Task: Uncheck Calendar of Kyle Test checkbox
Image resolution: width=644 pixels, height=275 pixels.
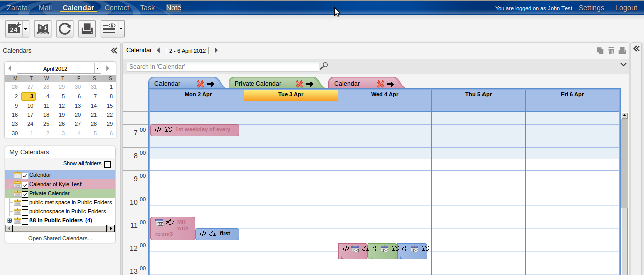Action: tap(25, 185)
